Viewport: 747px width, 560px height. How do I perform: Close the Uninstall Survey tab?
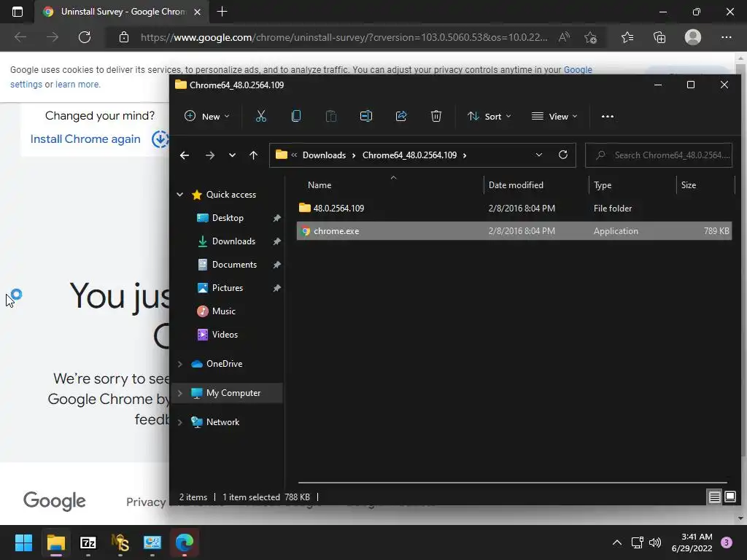pos(197,12)
